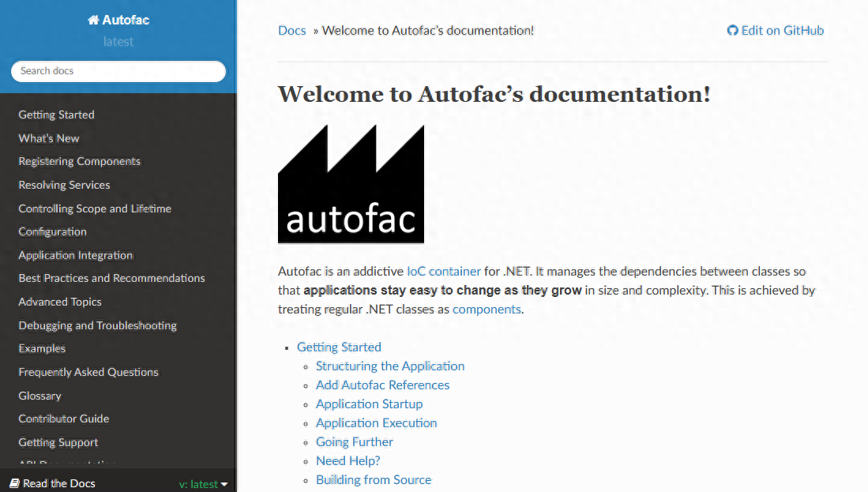The width and height of the screenshot is (868, 492).
Task: Open the Getting Started link in contents list
Action: pos(339,347)
